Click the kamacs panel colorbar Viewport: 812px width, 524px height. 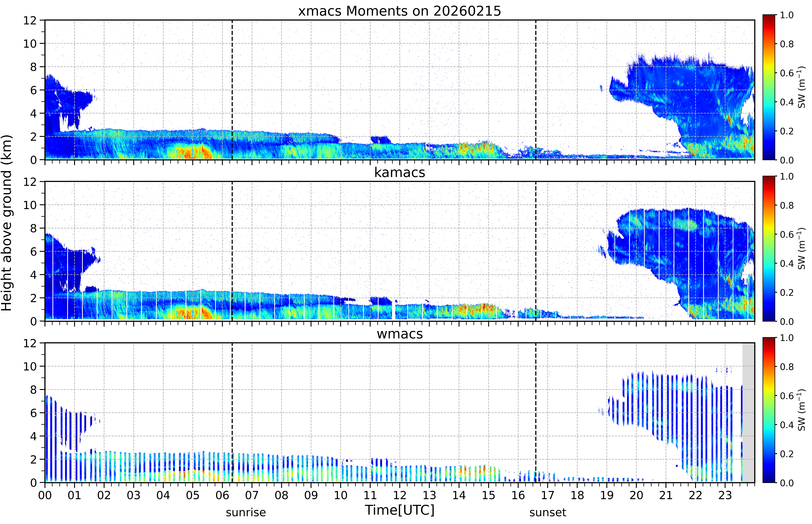pyautogui.click(x=769, y=248)
